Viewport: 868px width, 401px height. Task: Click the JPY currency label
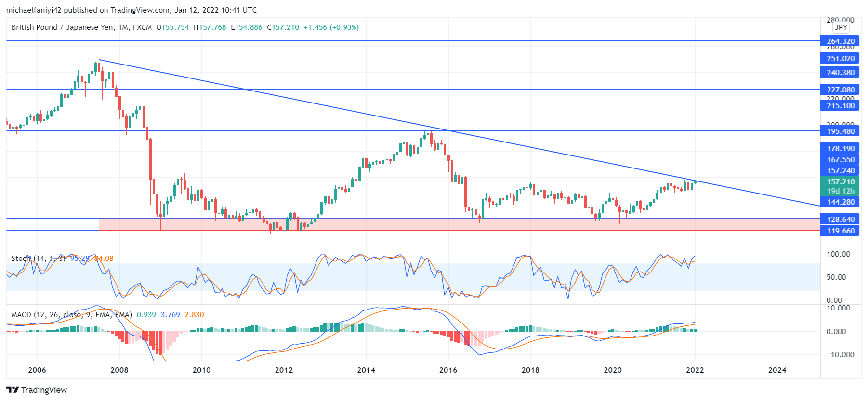841,27
